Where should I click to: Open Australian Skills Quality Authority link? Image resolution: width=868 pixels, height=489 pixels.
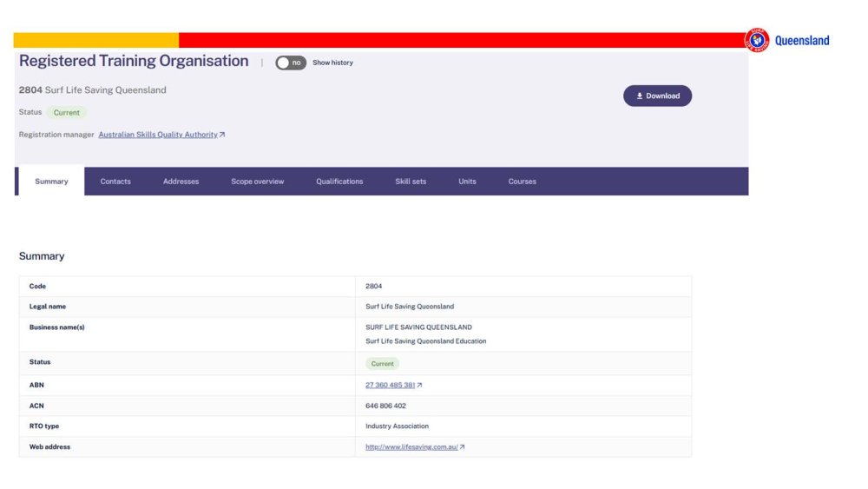(x=158, y=135)
